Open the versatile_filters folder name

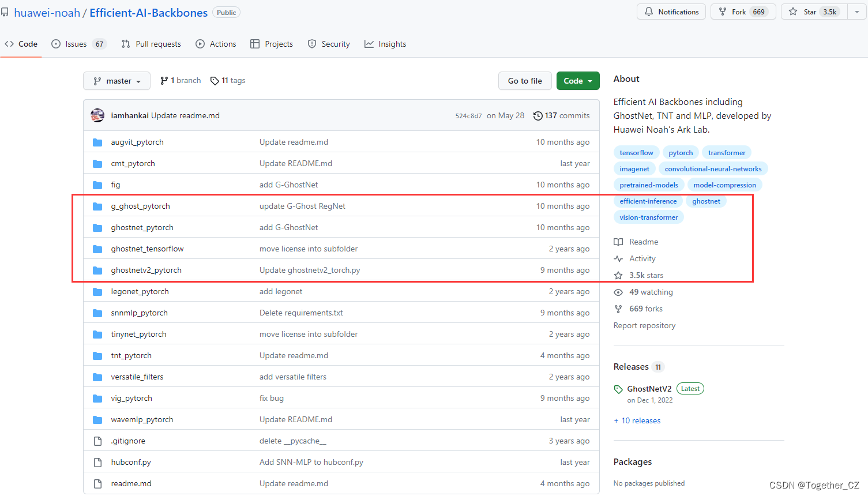[137, 377]
